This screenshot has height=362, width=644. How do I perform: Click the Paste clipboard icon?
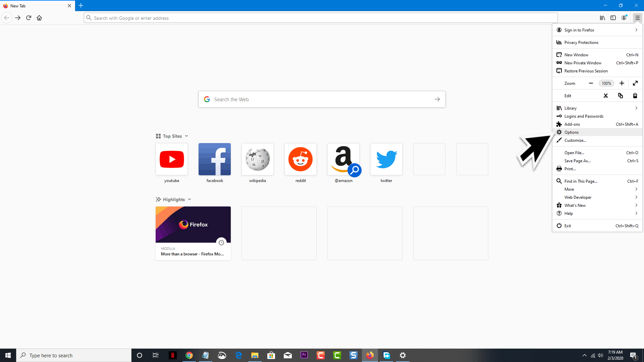pos(635,96)
